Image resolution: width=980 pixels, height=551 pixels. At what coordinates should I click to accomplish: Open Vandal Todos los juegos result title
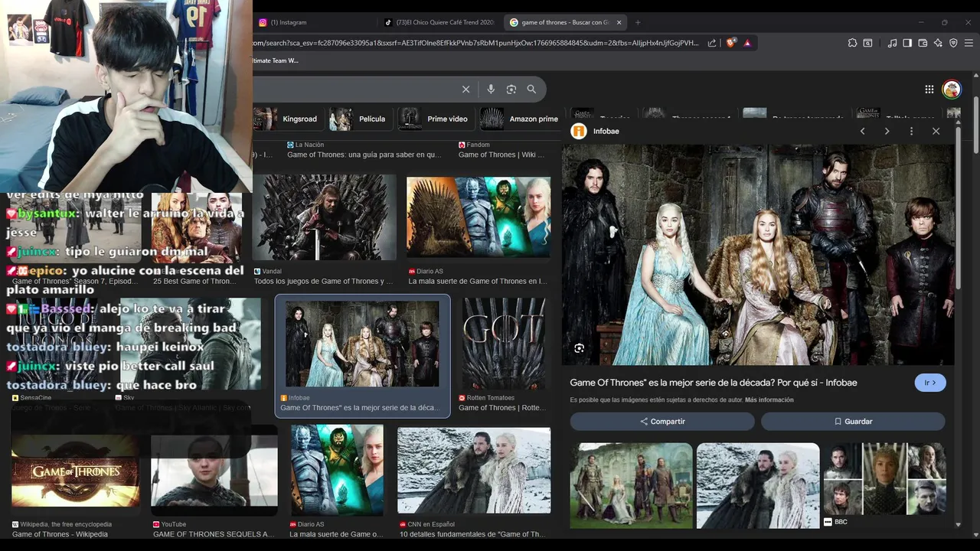[x=323, y=282]
